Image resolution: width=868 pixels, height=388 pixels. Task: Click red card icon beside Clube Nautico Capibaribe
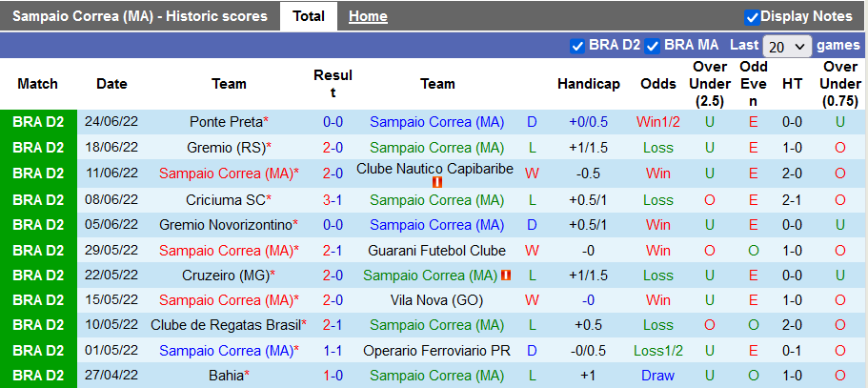[x=437, y=181]
